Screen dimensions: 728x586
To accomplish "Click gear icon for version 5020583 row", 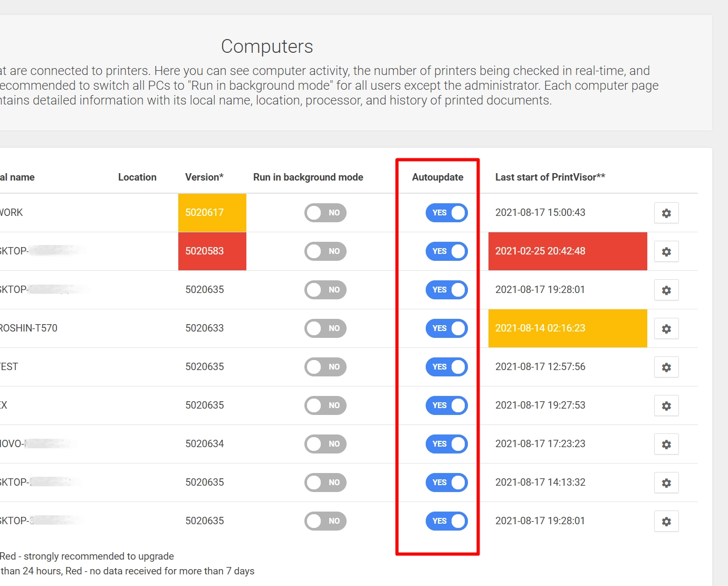I will pos(666,252).
